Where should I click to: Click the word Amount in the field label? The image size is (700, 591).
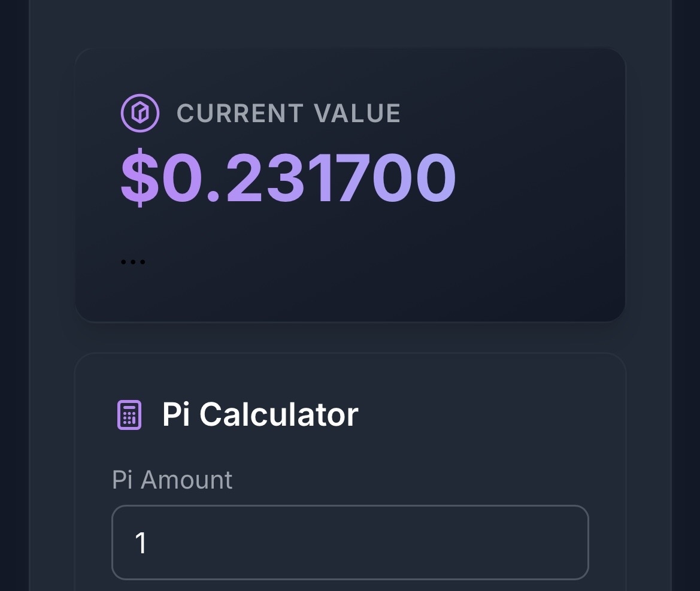(x=186, y=480)
